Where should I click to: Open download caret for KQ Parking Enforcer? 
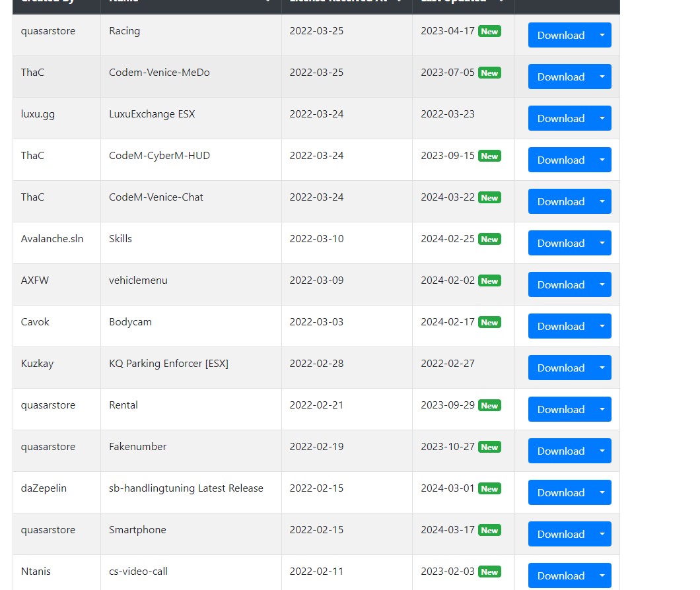coord(602,368)
